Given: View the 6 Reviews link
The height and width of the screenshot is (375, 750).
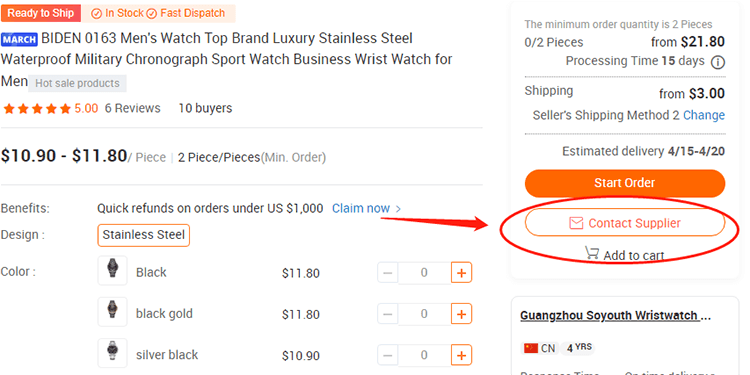Looking at the screenshot, I should [132, 108].
